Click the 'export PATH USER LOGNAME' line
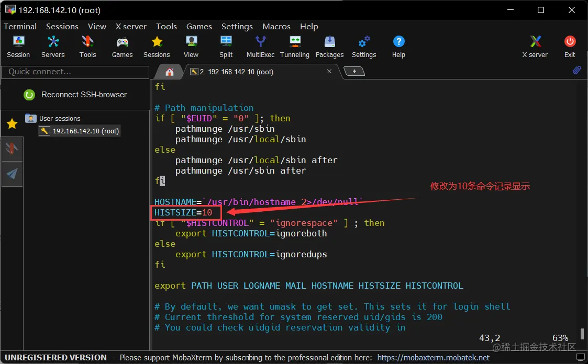 click(x=309, y=286)
